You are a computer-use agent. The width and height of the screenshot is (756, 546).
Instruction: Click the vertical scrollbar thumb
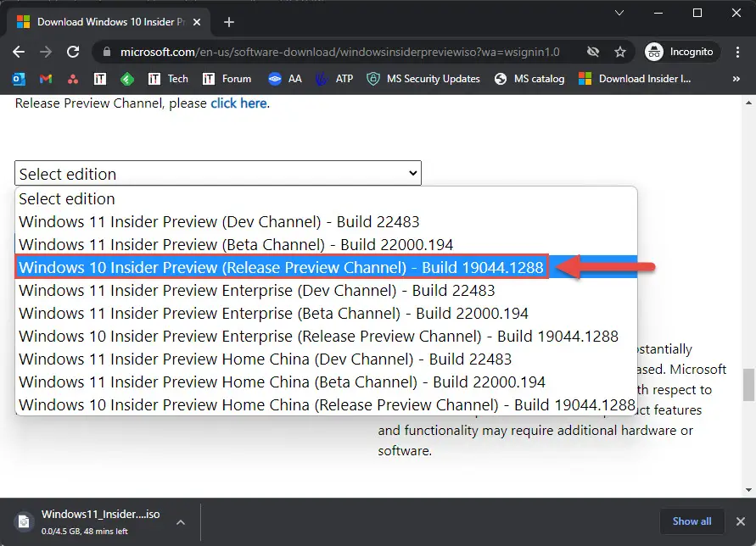click(x=748, y=385)
